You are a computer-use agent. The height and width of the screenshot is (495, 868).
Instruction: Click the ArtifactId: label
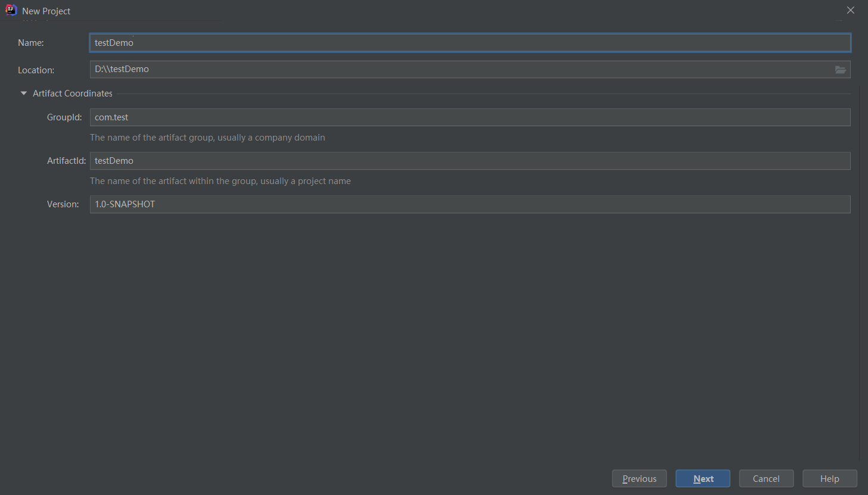pyautogui.click(x=67, y=161)
